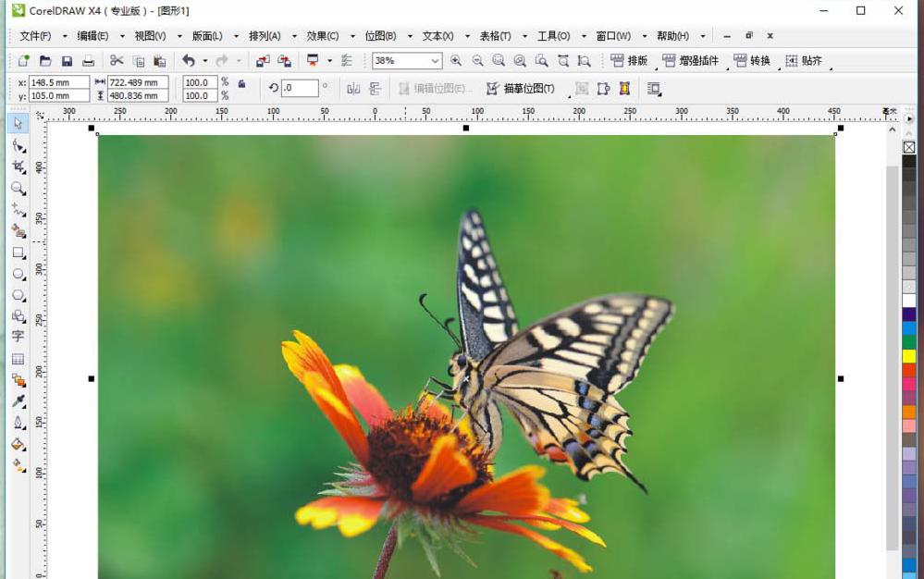Open the zoom level 38% dropdown

[x=435, y=61]
